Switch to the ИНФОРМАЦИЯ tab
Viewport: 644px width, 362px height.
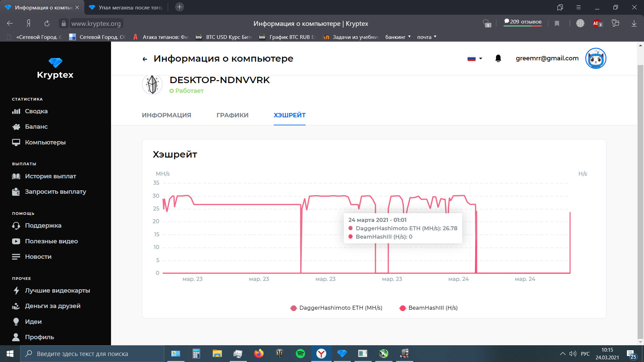(x=166, y=115)
